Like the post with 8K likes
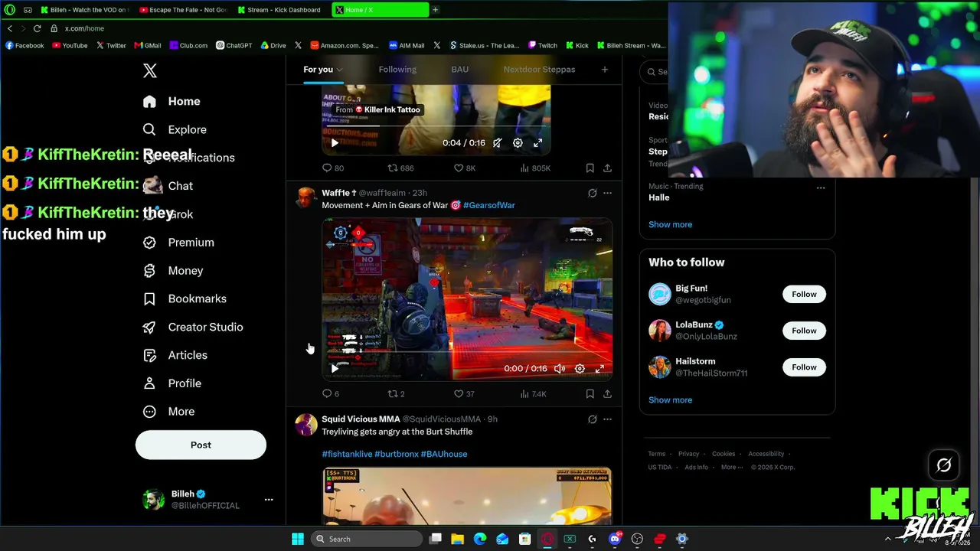Screen dimensions: 980x551 [x=465, y=168]
